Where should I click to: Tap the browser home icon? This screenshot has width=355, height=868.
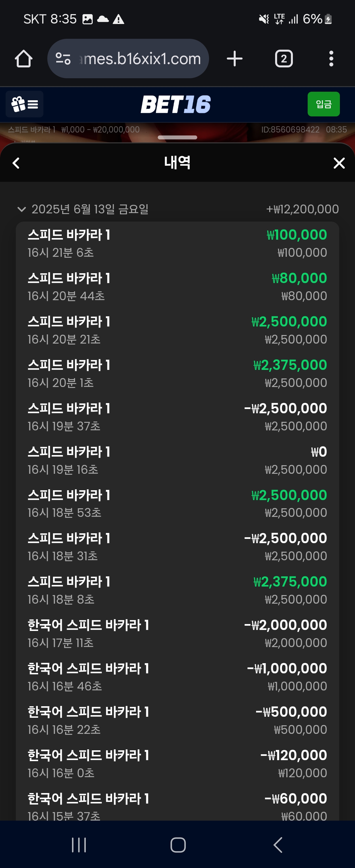(24, 59)
